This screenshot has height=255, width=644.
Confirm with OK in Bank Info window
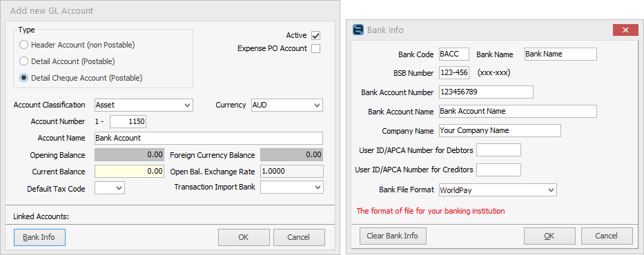549,236
